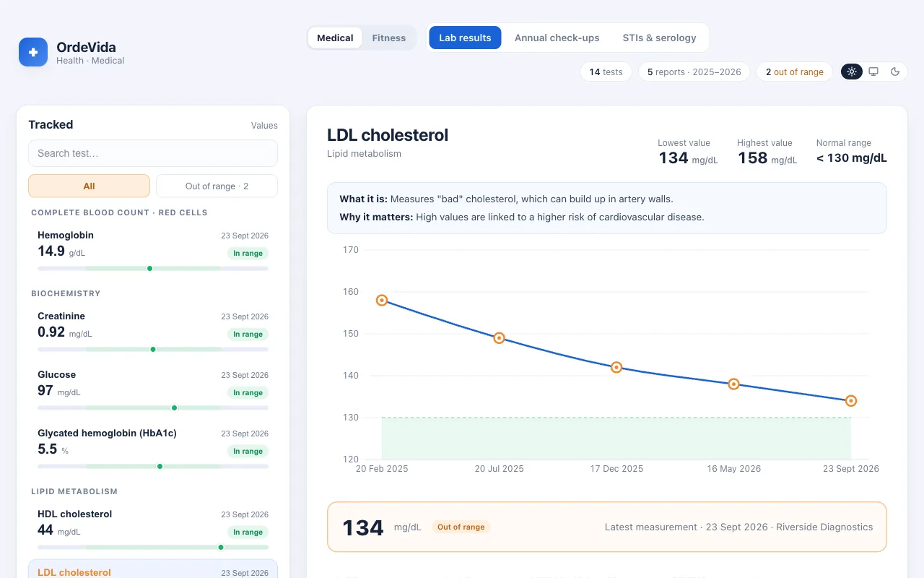Image resolution: width=924 pixels, height=578 pixels.
Task: Select the Glucose test row
Action: click(x=153, y=391)
